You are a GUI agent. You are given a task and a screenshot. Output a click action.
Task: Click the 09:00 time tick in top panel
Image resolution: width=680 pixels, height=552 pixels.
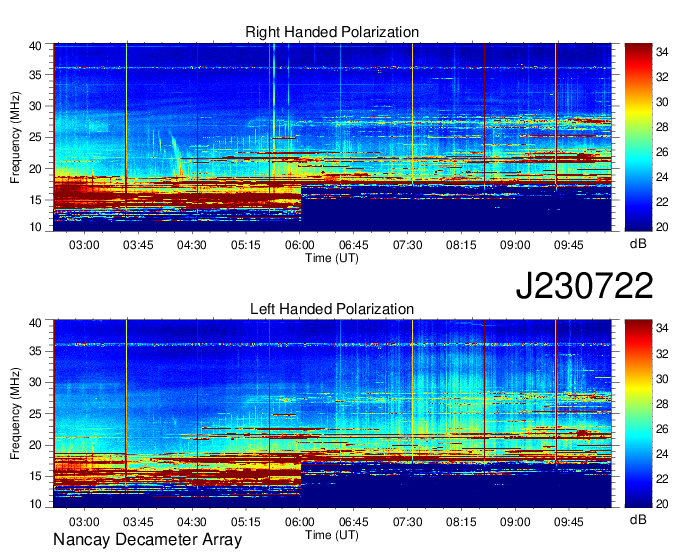[515, 245]
